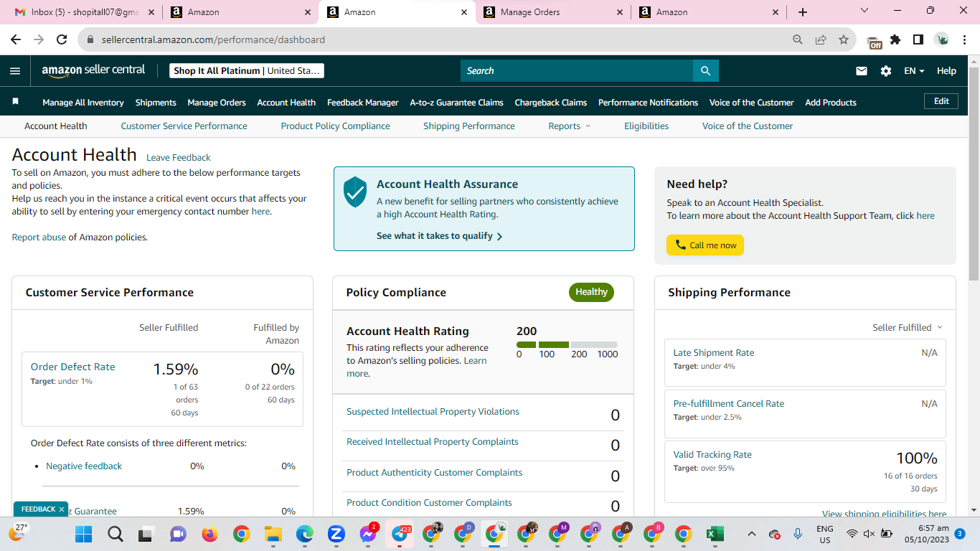Screen dimensions: 980x551
Task: Open the Help link in header
Action: tap(946, 71)
